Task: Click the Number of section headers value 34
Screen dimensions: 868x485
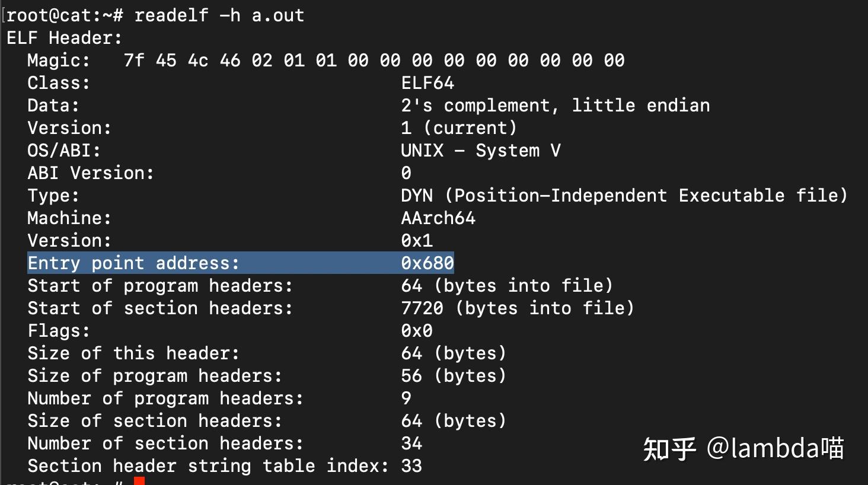Action: click(x=411, y=443)
